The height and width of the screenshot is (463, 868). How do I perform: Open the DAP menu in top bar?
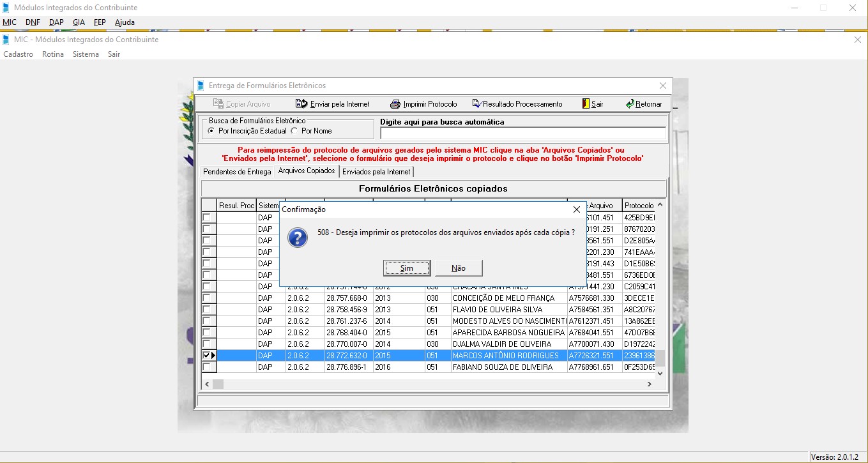click(x=56, y=22)
